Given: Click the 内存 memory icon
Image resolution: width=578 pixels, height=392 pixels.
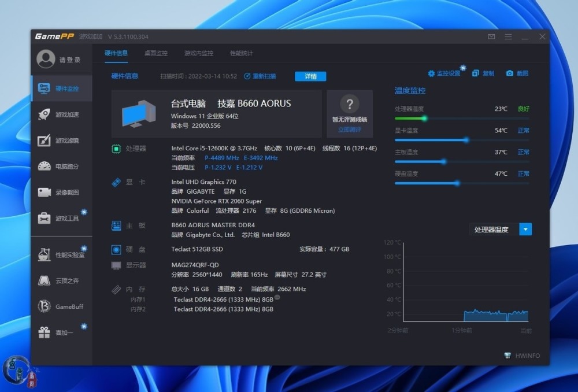Looking at the screenshot, I should click(116, 290).
